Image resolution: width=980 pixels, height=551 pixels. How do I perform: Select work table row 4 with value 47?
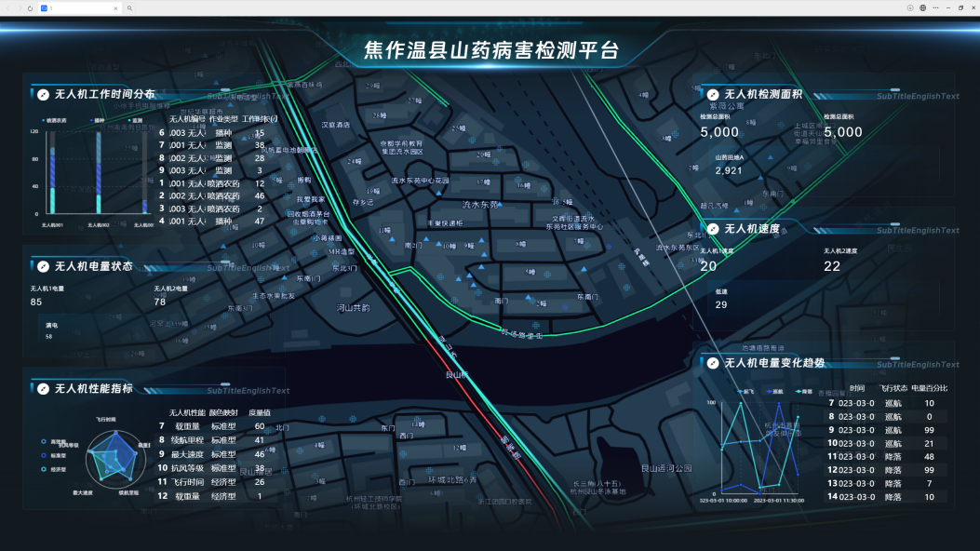click(x=216, y=221)
